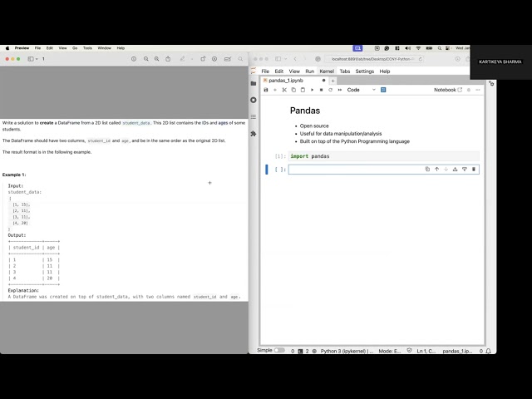Open the JupyterLab Run menu
This screenshot has height=399, width=532.
(310, 71)
